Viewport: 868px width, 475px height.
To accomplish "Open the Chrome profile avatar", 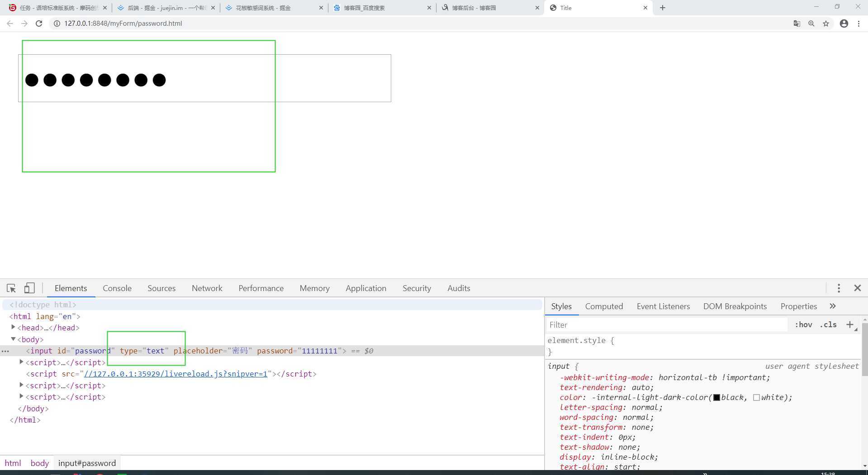I will click(844, 24).
